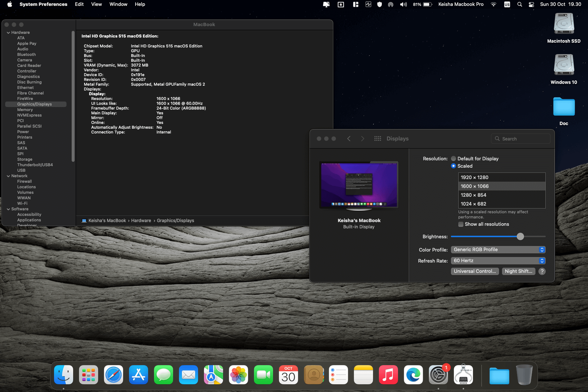Screen dimensions: 588x392
Task: Open the Color Profile dropdown
Action: coord(498,250)
